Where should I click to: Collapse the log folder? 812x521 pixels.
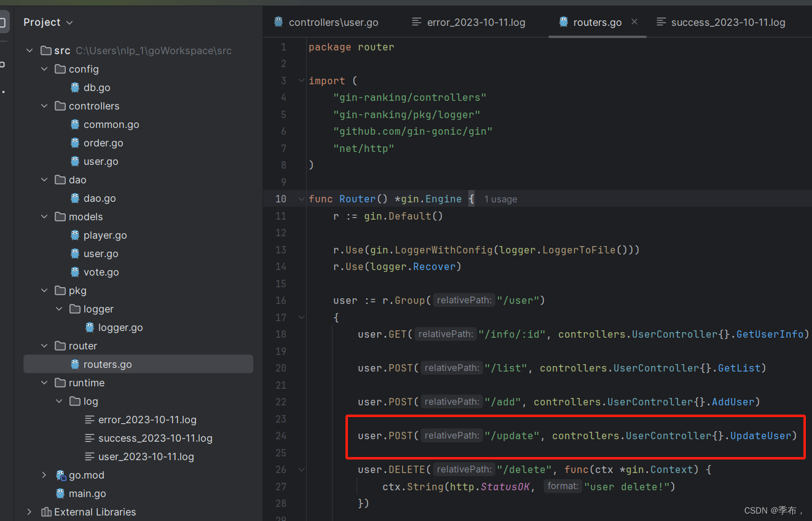click(x=59, y=401)
